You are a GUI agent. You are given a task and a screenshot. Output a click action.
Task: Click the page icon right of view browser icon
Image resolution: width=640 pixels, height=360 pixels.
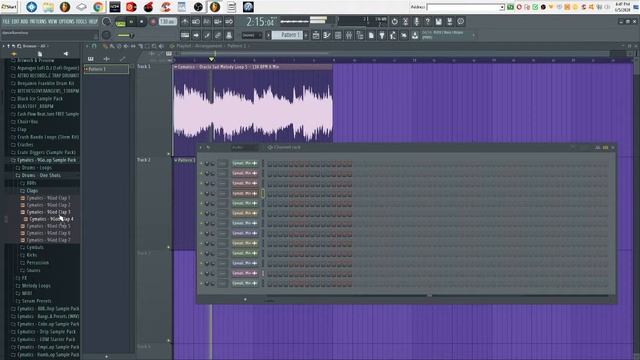coord(371,36)
